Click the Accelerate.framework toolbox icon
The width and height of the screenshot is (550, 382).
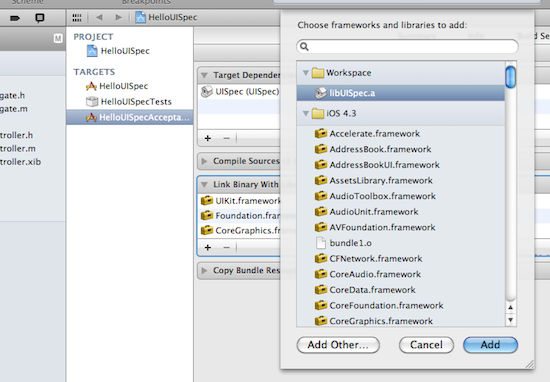pos(321,134)
